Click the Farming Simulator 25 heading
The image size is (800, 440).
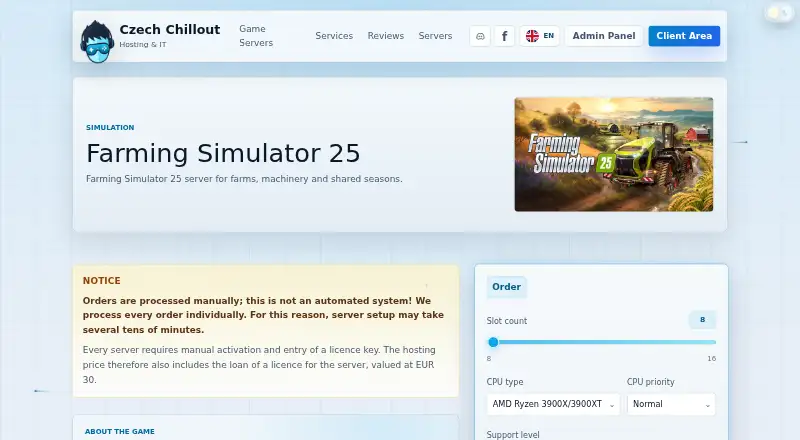click(223, 153)
